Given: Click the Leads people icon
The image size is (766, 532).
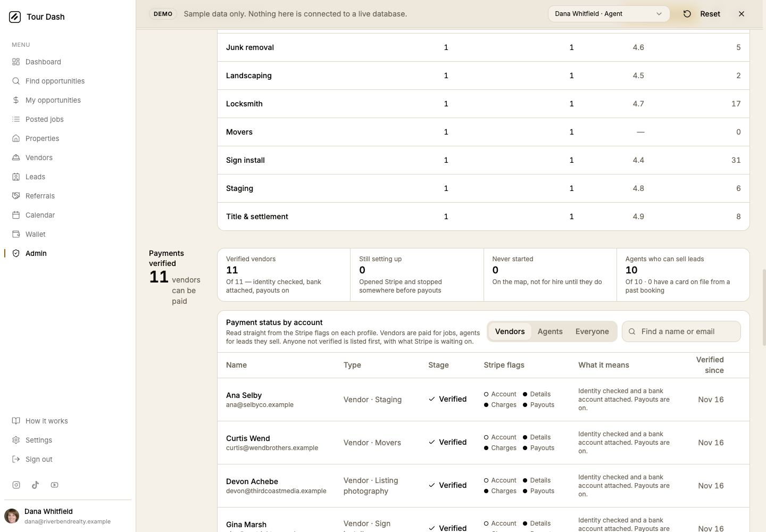Looking at the screenshot, I should [x=16, y=177].
